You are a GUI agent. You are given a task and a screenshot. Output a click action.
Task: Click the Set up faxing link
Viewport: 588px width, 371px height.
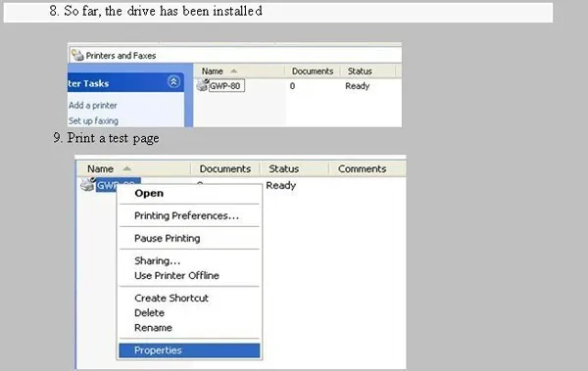coord(93,120)
